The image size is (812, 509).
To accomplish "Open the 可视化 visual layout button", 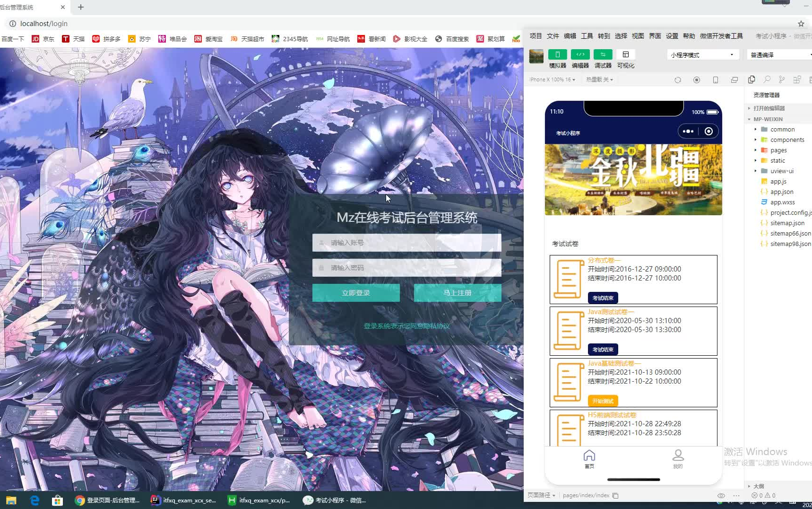I will (x=625, y=54).
